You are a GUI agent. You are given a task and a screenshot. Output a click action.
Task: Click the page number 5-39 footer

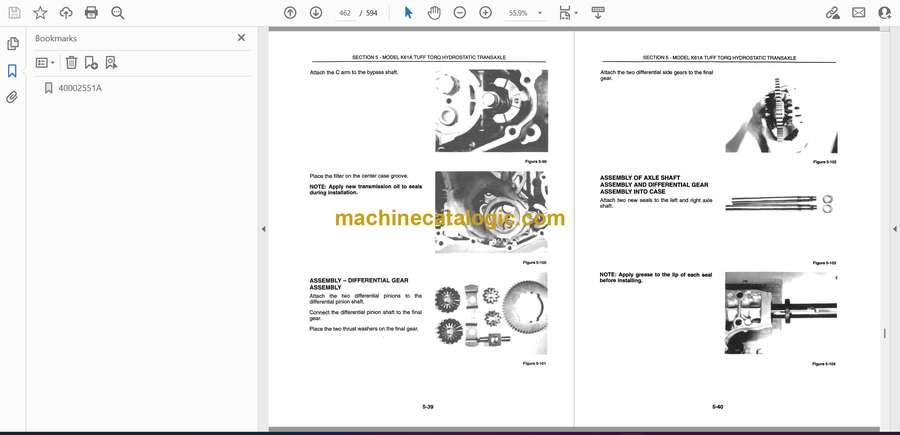tap(428, 407)
